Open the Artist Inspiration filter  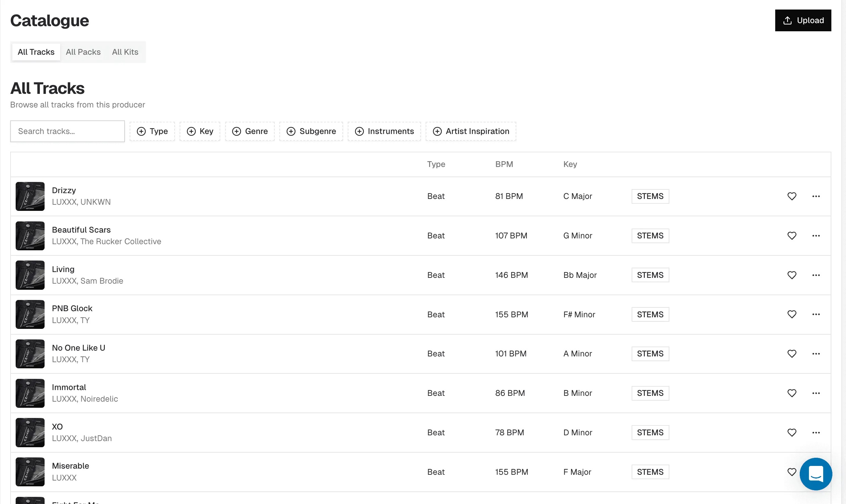pyautogui.click(x=471, y=131)
